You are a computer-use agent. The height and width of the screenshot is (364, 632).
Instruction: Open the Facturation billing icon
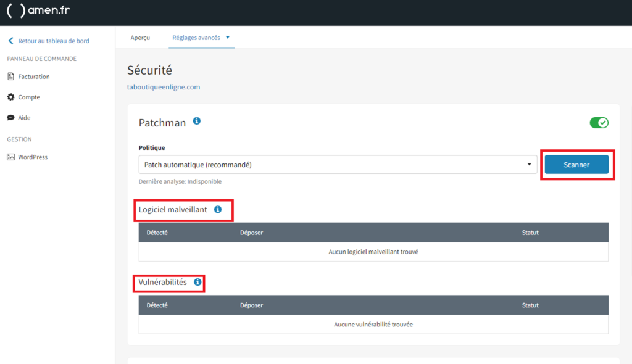click(x=10, y=77)
